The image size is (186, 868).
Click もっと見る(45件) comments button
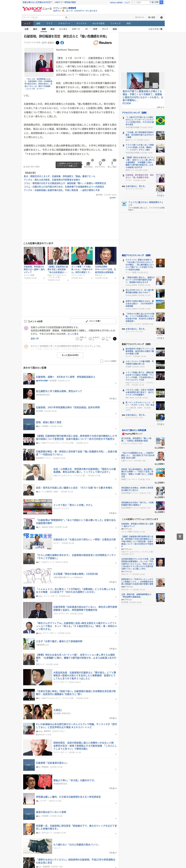(x=70, y=355)
